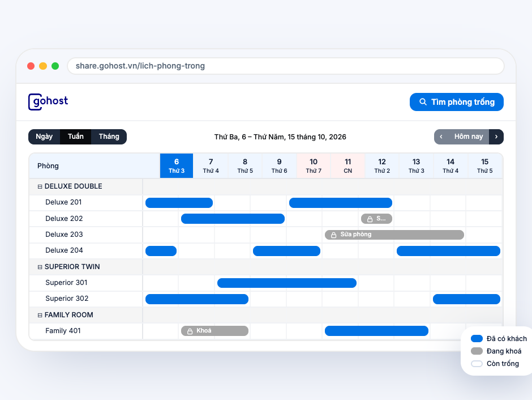Collapse the SUPERIOR TWIN room group
The image size is (532, 400).
40,267
